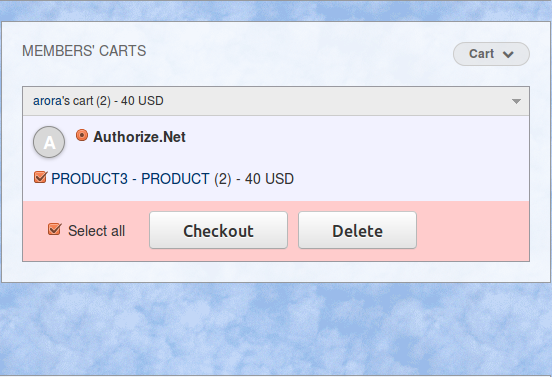Click the orange radio dot beside Authorize.Net
Image resolution: width=552 pixels, height=377 pixels.
click(82, 136)
